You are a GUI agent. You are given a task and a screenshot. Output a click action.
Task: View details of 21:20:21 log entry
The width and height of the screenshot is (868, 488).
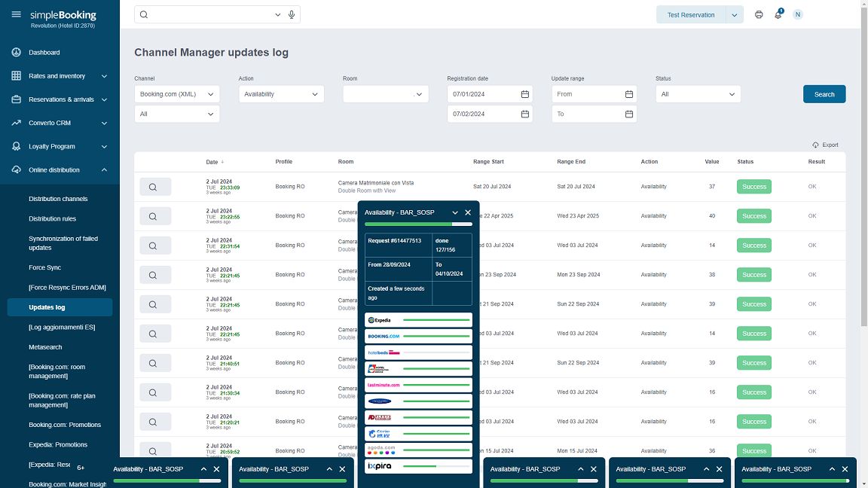pyautogui.click(x=155, y=422)
